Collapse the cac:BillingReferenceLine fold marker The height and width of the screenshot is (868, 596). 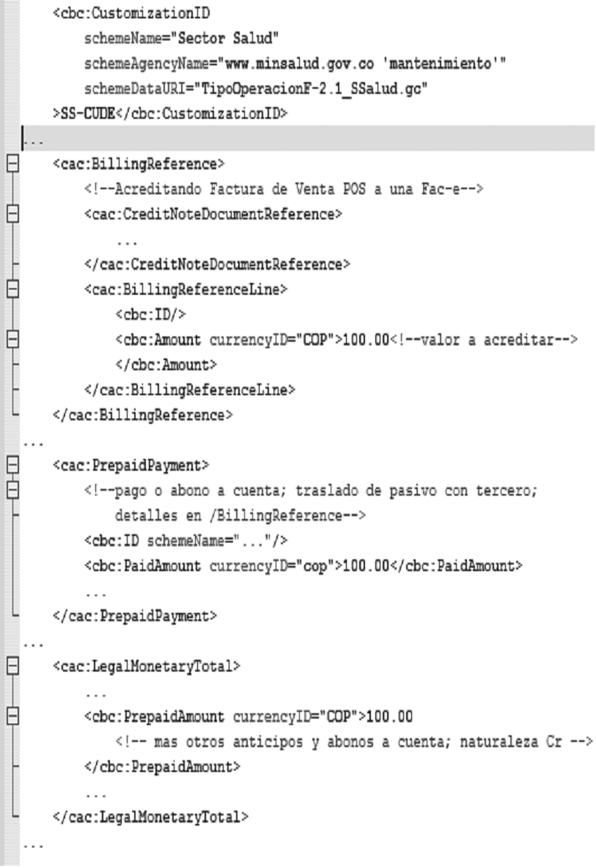(x=12, y=289)
